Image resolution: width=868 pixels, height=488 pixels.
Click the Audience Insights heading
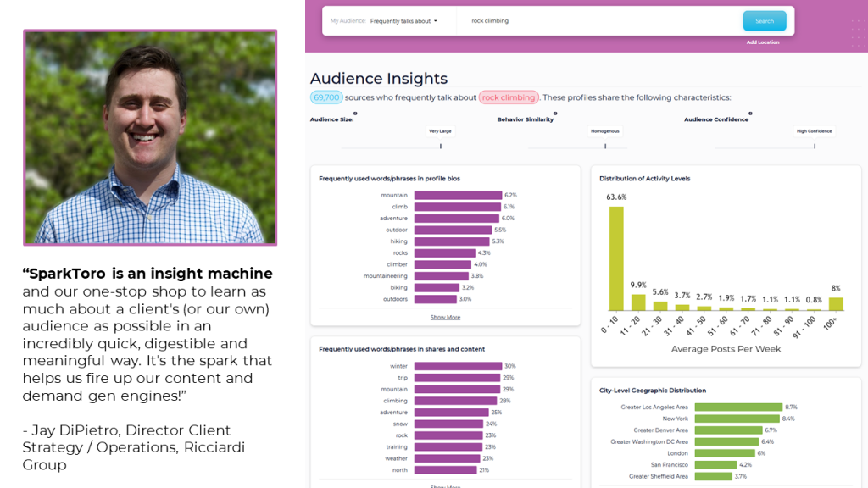[x=379, y=79]
